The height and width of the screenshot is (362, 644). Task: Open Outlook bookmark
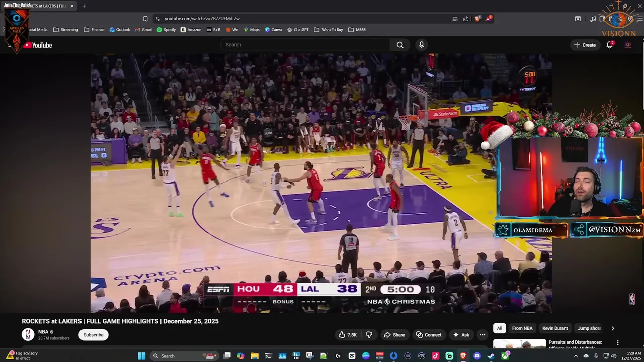point(120,30)
